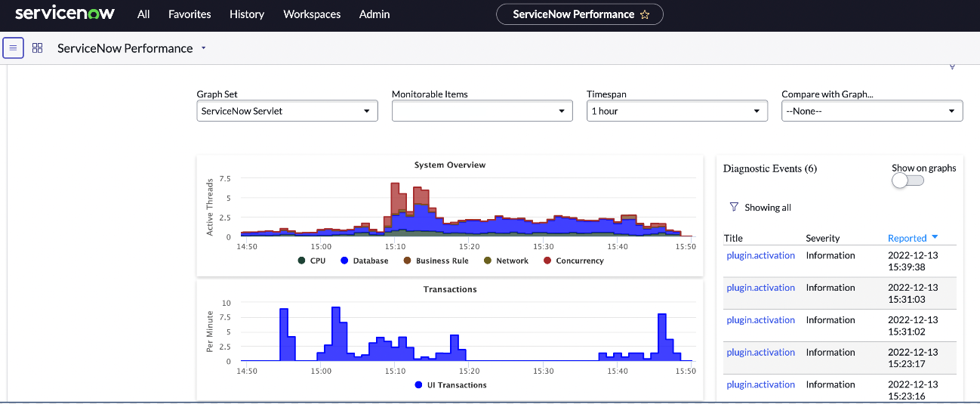Sort by the Reported column
The image size is (980, 404).
(907, 238)
